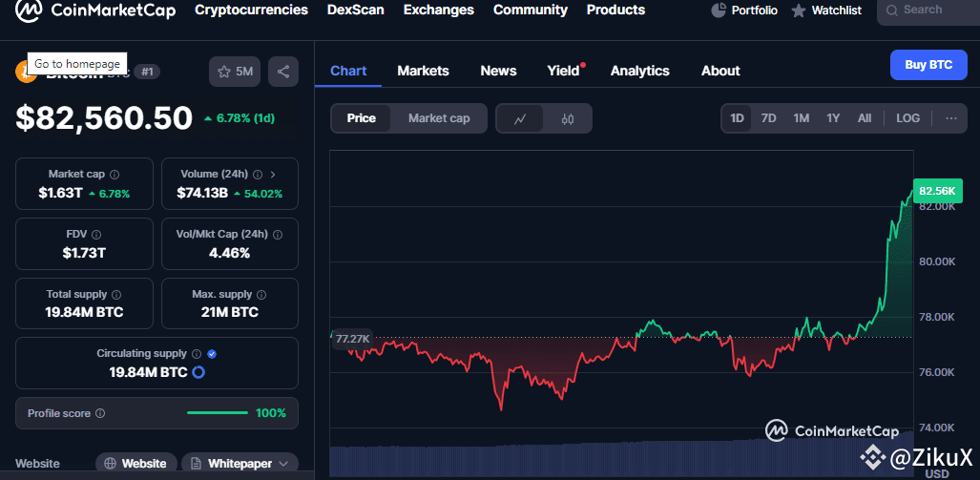Click Vol/Mkt Cap (24h) info icon
Screen dimensions: 980x480
278,235
